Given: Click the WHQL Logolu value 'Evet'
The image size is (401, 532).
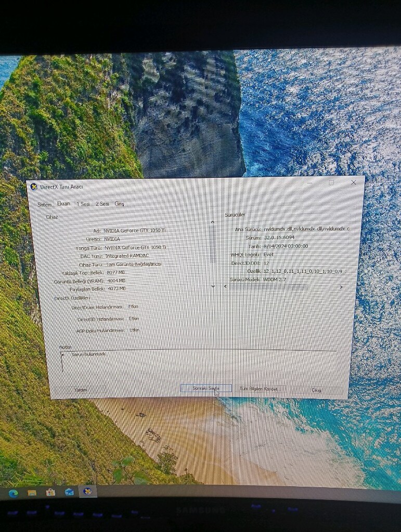Looking at the screenshot, I should [268, 255].
